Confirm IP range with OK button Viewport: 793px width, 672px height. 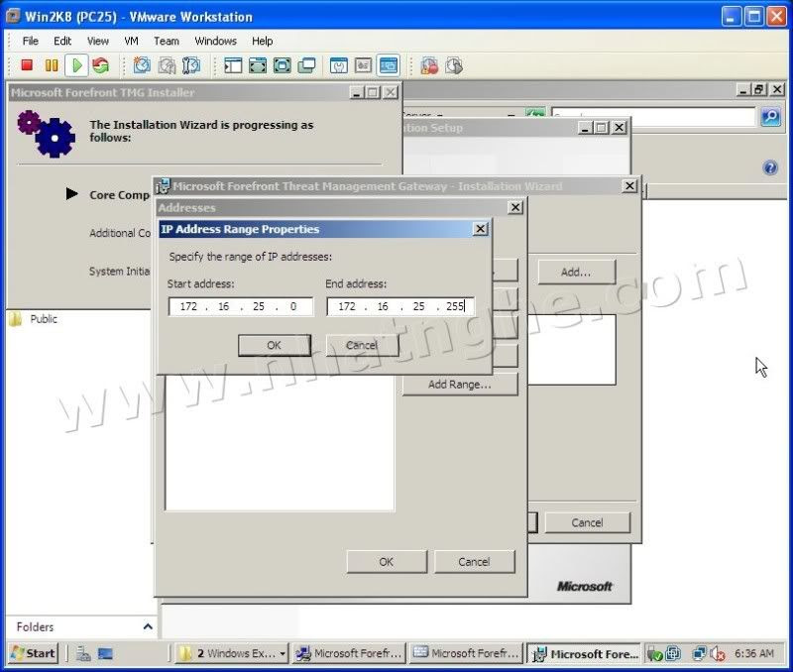(275, 345)
